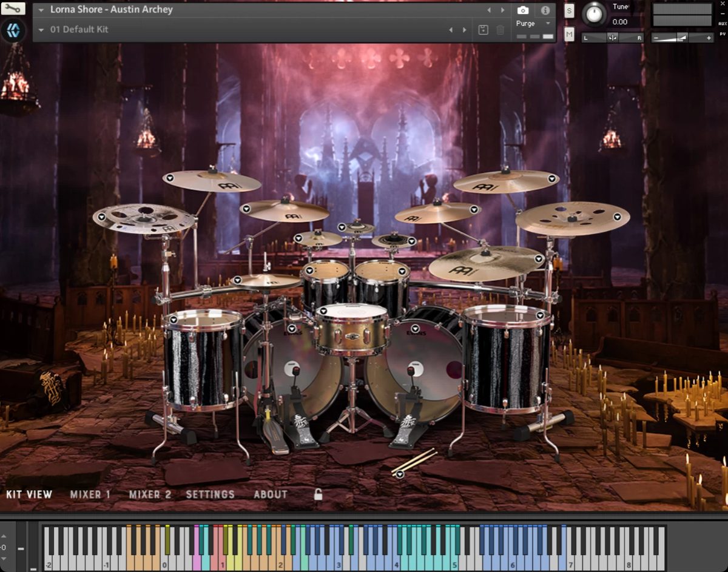
Task: Click the L/R pan slider
Action: [x=613, y=38]
